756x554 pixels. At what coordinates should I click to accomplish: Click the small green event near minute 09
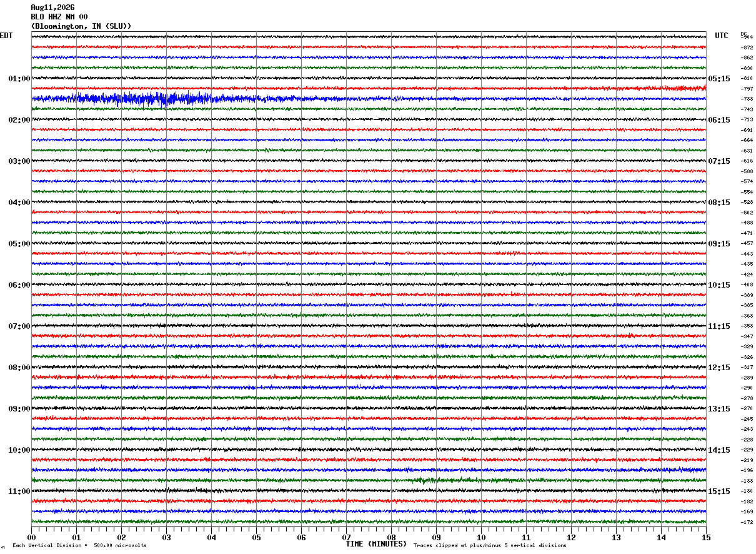click(425, 480)
